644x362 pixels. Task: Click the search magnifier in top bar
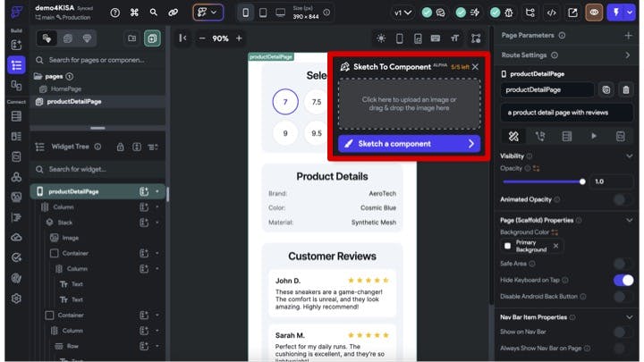pyautogui.click(x=153, y=13)
